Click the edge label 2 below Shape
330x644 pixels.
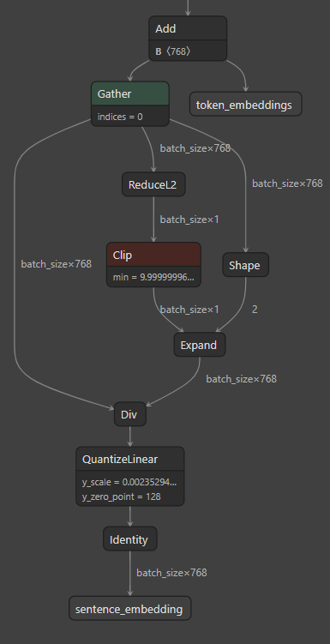click(x=255, y=310)
